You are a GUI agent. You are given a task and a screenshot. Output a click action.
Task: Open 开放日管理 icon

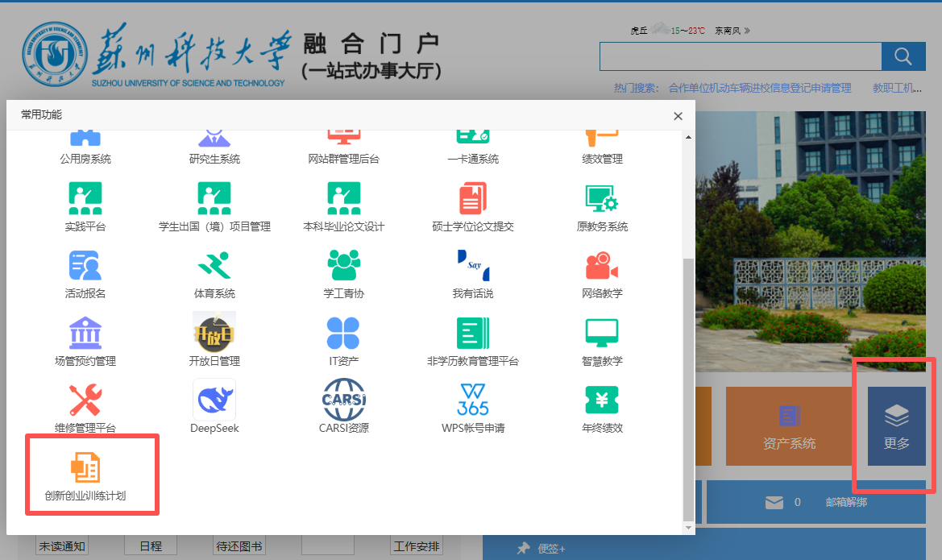pyautogui.click(x=214, y=333)
